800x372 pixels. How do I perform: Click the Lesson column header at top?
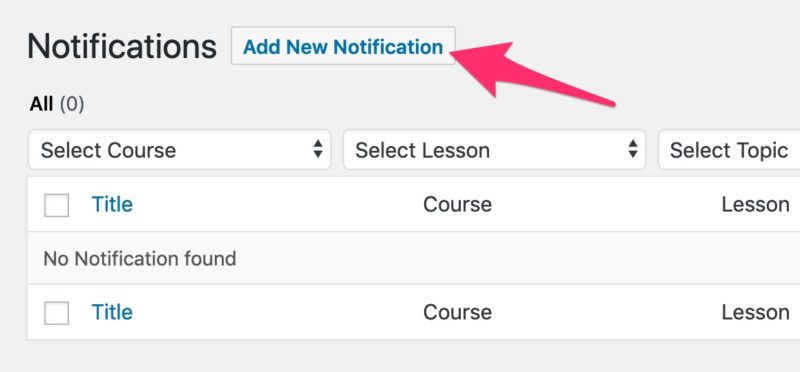[756, 205]
